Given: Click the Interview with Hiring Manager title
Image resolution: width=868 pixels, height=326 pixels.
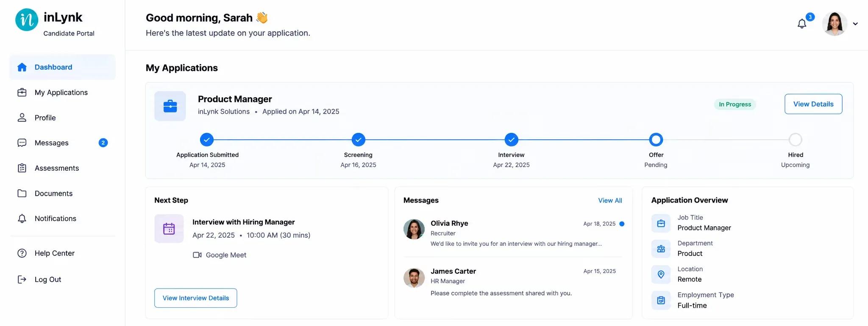Looking at the screenshot, I should [244, 222].
